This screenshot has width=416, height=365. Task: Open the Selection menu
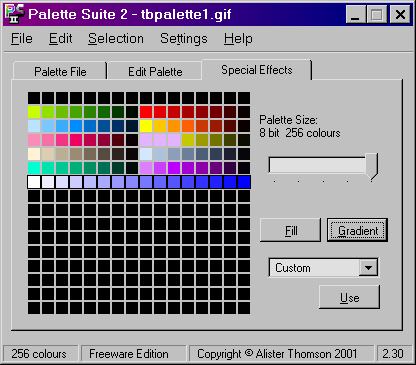[x=116, y=39]
